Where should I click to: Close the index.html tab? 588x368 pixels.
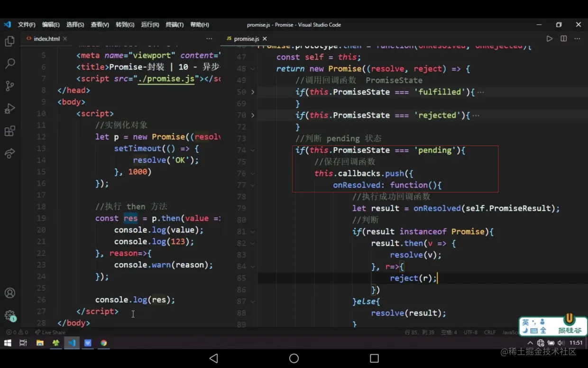tap(65, 39)
